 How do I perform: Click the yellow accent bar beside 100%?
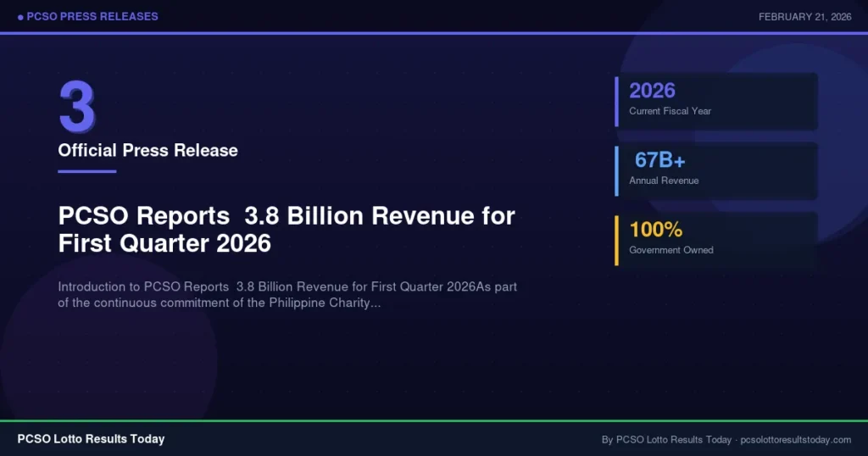(x=616, y=240)
